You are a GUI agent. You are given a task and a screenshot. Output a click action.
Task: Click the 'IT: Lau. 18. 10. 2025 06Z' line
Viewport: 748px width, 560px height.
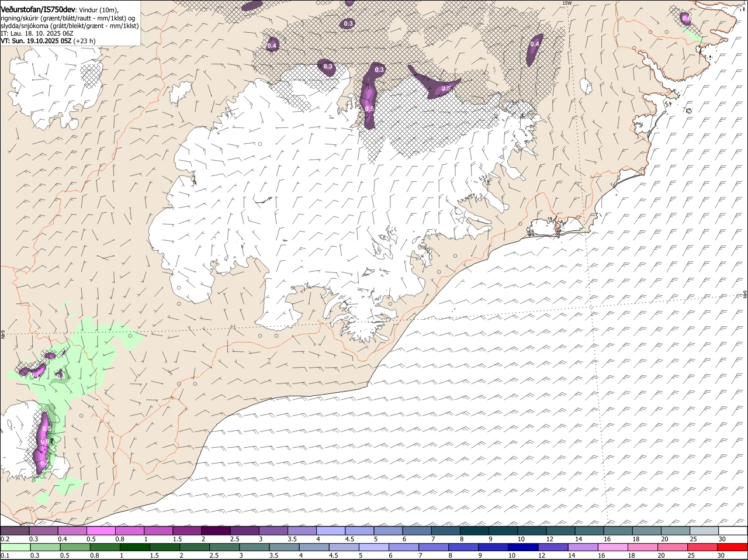tap(37, 33)
